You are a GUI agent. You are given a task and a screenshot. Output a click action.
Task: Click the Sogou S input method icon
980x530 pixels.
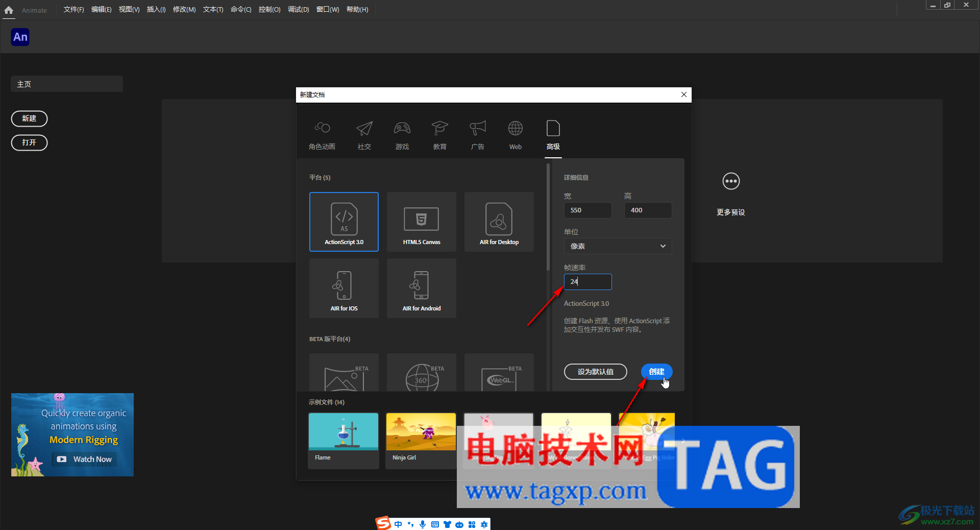[x=383, y=523]
